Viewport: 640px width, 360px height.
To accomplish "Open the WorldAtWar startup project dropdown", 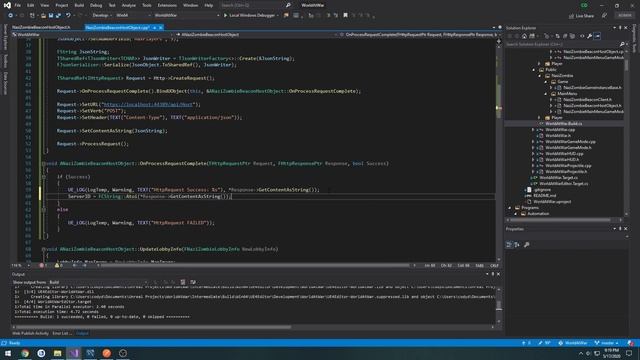I will point(186,16).
